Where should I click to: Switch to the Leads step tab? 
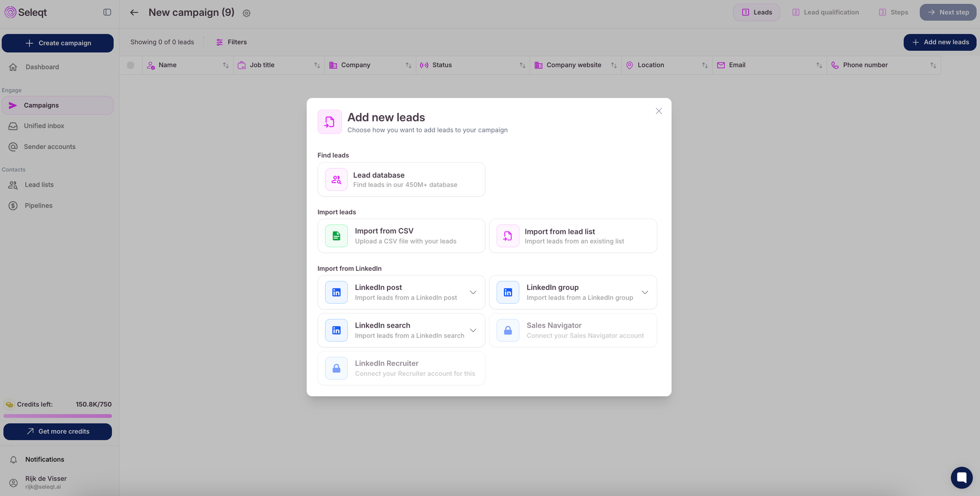(757, 12)
